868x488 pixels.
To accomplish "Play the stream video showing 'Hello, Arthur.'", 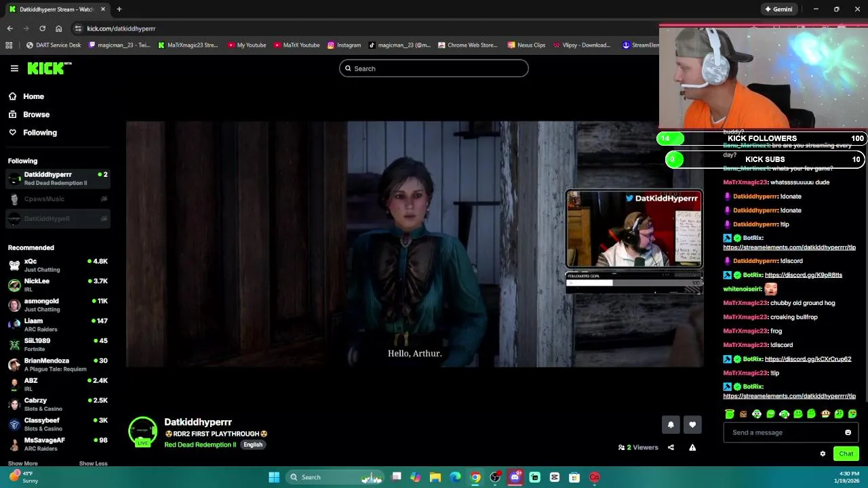I will [414, 244].
